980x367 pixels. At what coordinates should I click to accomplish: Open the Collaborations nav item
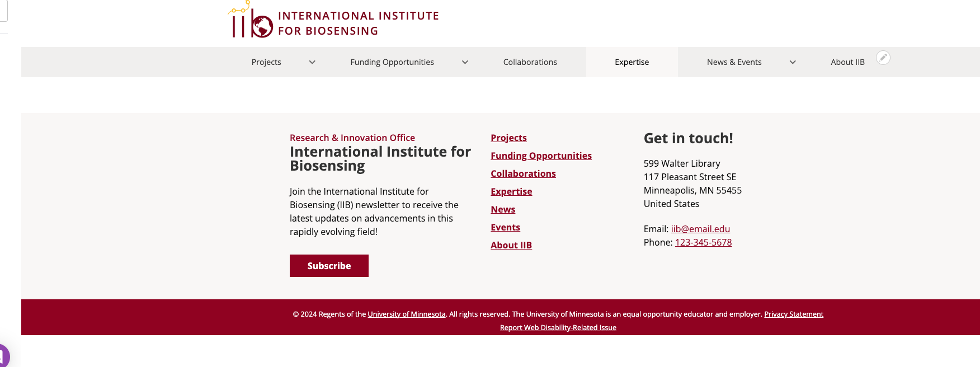[530, 62]
